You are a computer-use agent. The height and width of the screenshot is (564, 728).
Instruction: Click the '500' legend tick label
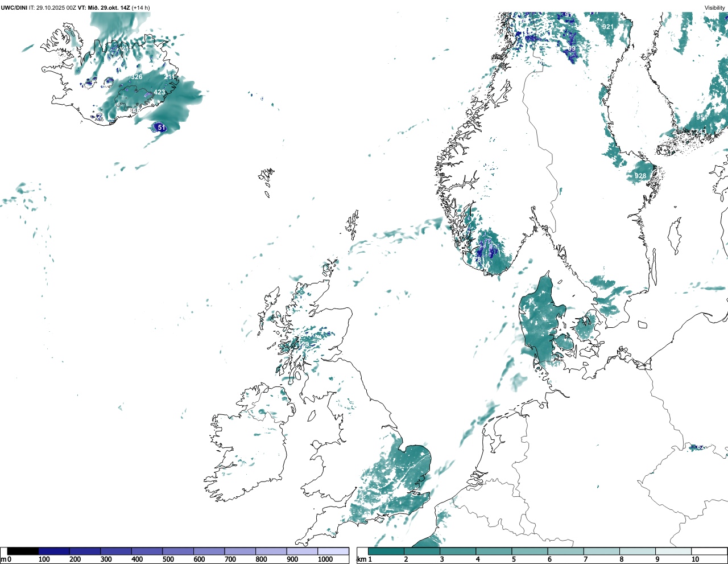168,559
